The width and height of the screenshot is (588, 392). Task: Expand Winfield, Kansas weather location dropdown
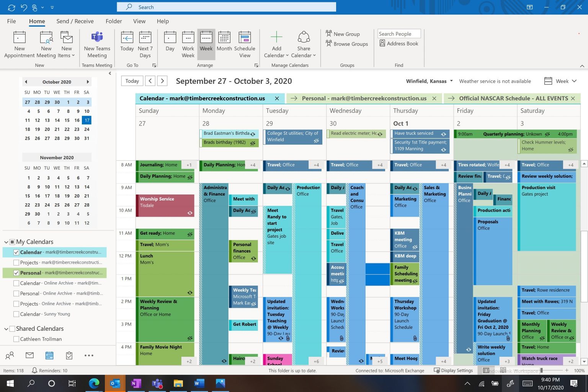point(451,81)
